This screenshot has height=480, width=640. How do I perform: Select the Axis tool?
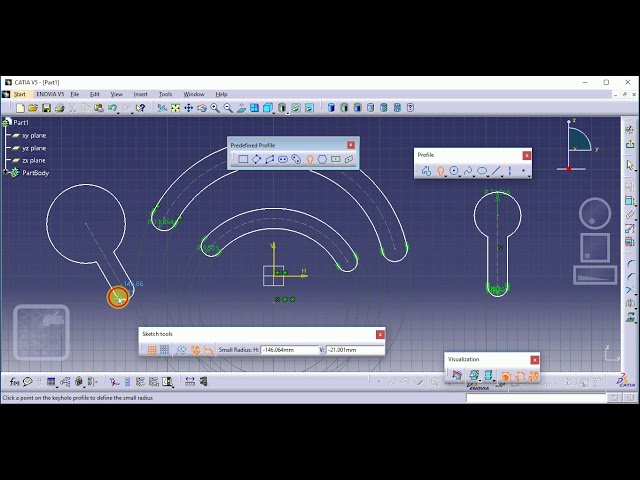click(x=509, y=171)
